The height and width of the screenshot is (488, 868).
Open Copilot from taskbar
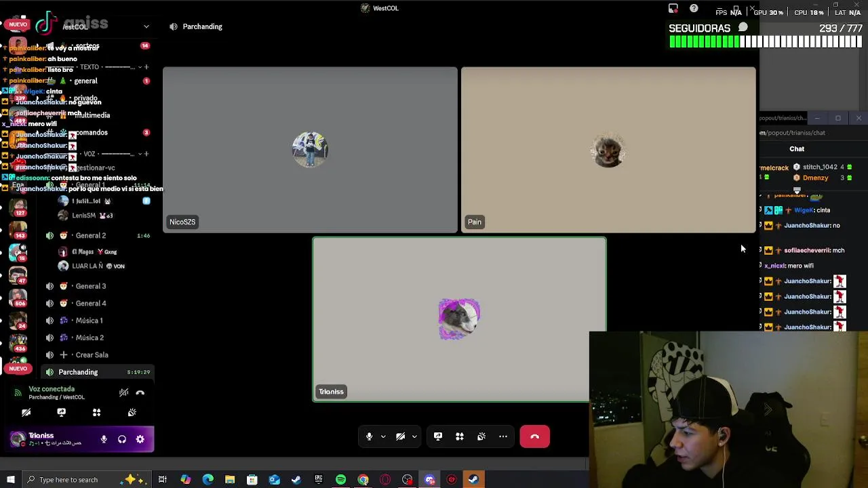click(x=185, y=480)
